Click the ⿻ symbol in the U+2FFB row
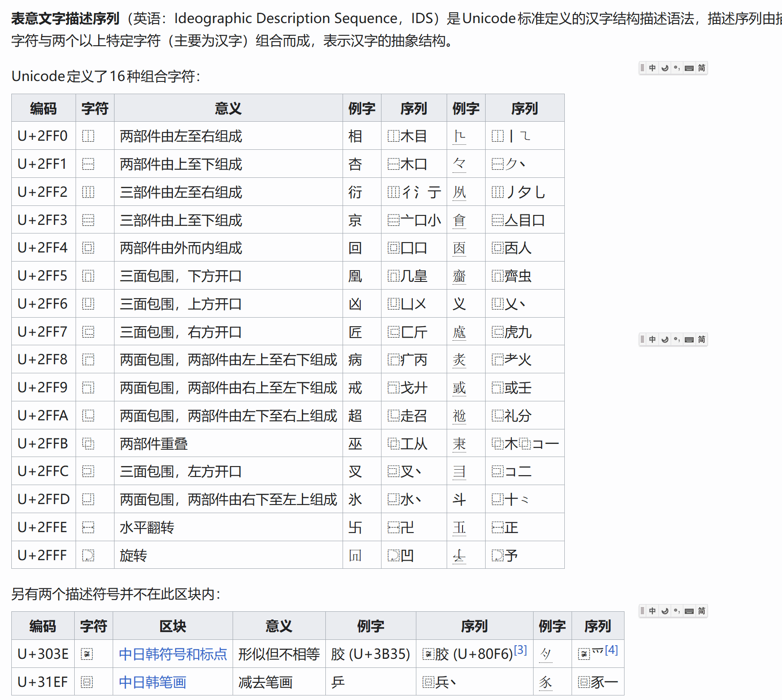 pos(88,443)
